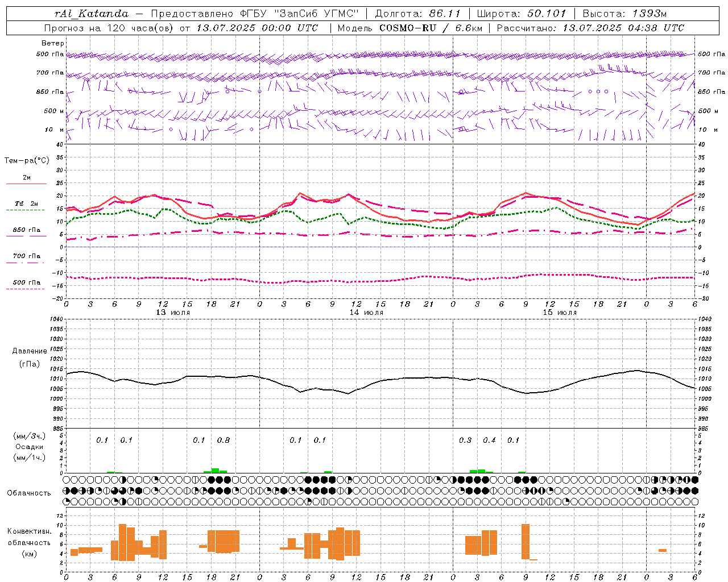This screenshot has height=582, width=728.
Task: Click the station name rAl_Katanda in header
Action: 92,14
